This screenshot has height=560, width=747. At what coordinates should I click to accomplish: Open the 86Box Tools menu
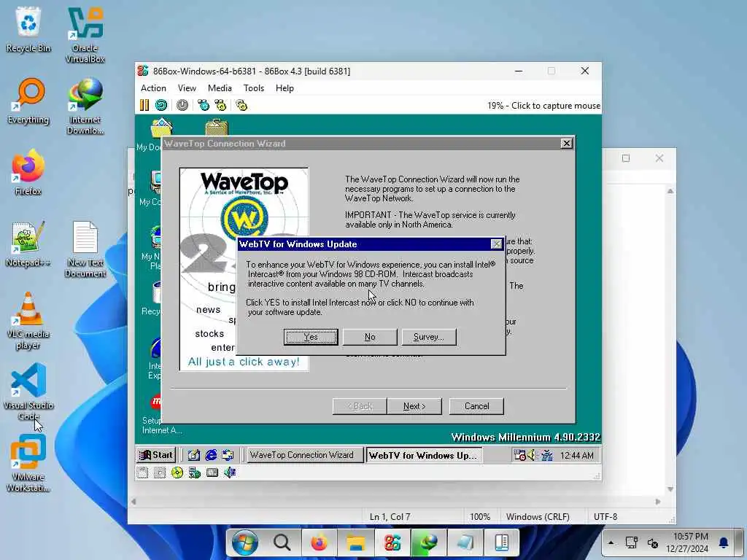[253, 88]
